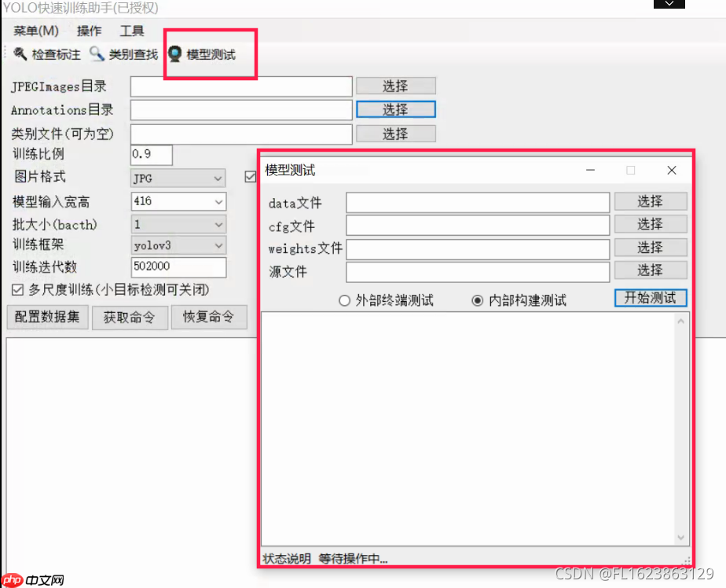Click the 获取命令 button

tap(130, 318)
